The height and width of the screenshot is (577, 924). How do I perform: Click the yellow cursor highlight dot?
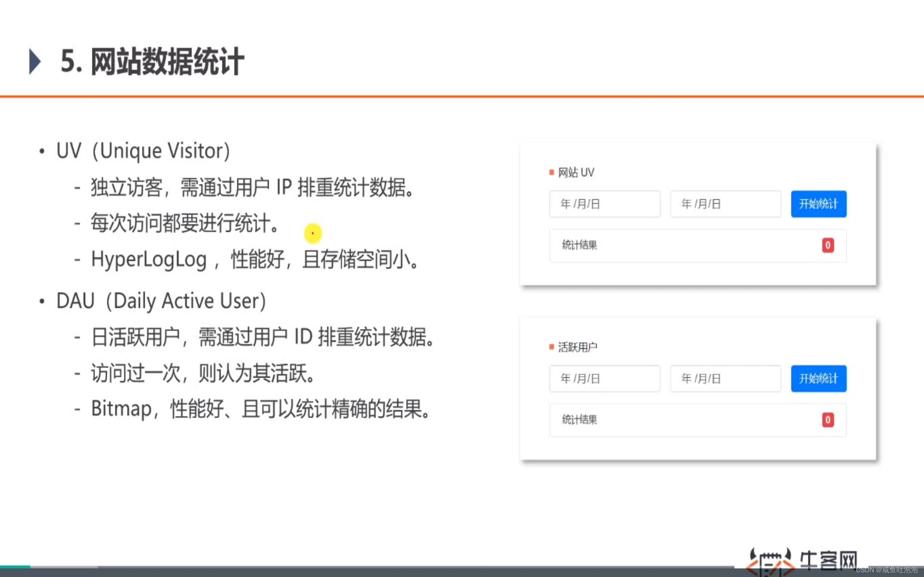(313, 233)
